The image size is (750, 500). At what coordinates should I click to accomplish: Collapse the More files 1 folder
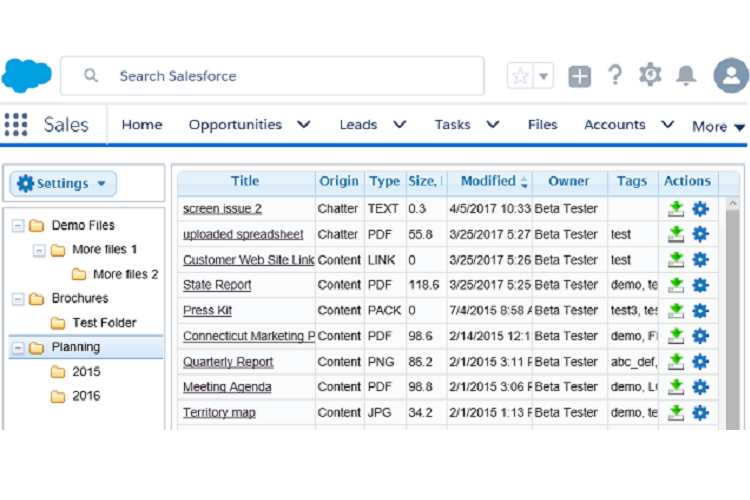tap(39, 250)
